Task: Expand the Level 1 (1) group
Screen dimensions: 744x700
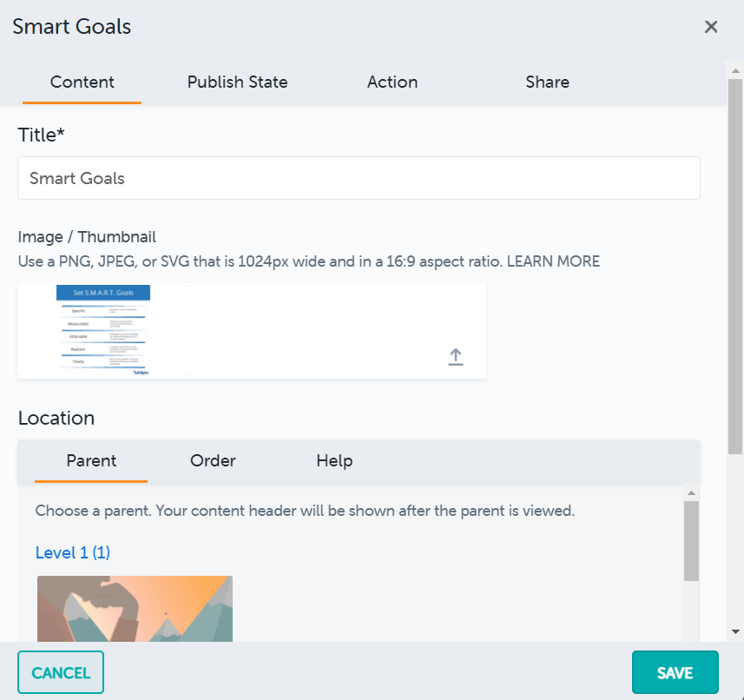Action: [73, 552]
